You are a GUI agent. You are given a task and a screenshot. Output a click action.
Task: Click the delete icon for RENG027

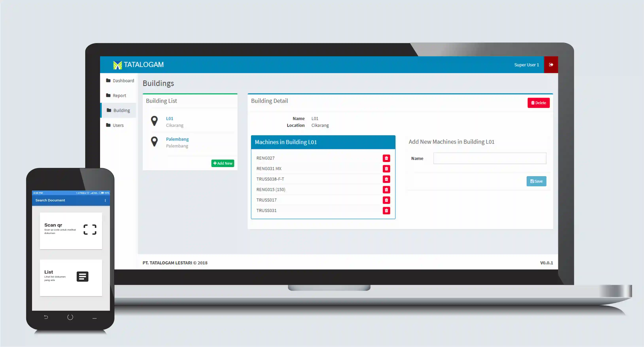point(387,158)
